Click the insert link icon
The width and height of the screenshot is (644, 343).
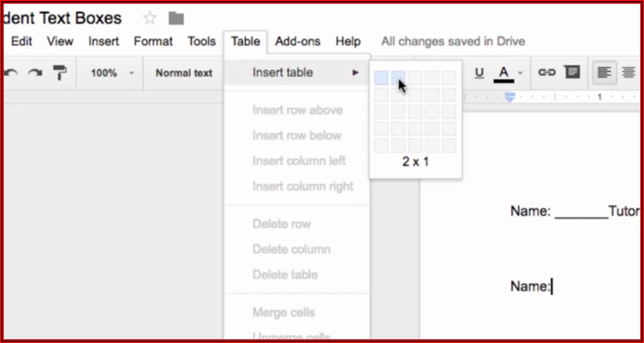click(x=546, y=73)
